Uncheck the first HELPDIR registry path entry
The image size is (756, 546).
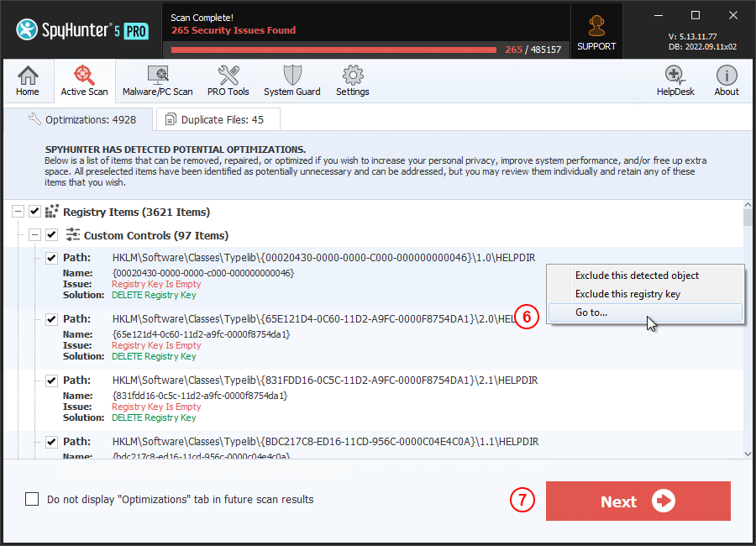point(51,258)
